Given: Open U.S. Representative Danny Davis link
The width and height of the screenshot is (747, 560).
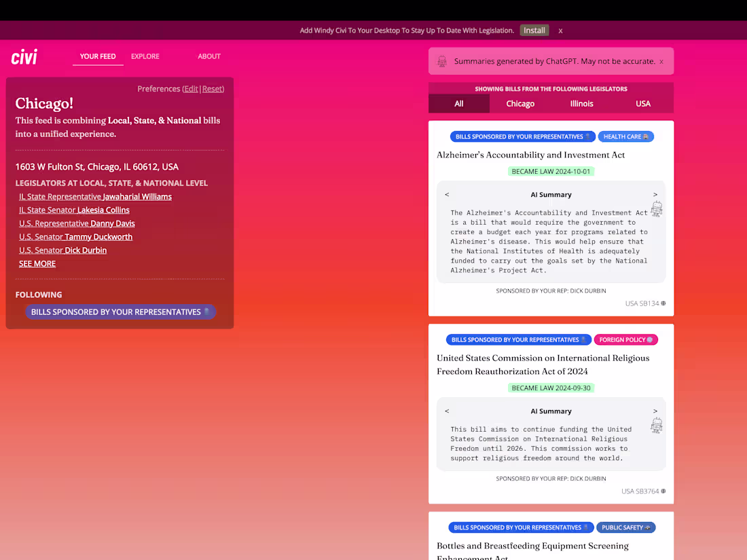Looking at the screenshot, I should [x=77, y=223].
